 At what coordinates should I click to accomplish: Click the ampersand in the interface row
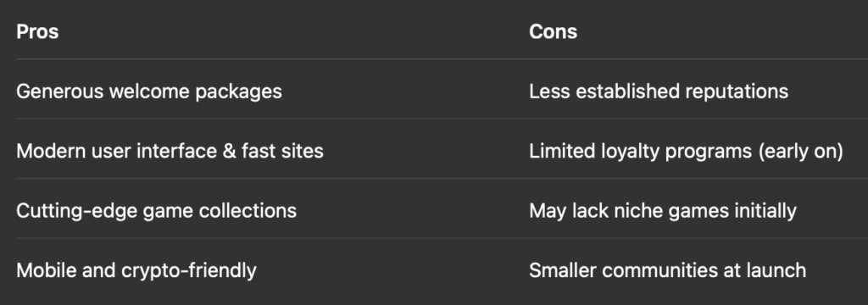(229, 151)
